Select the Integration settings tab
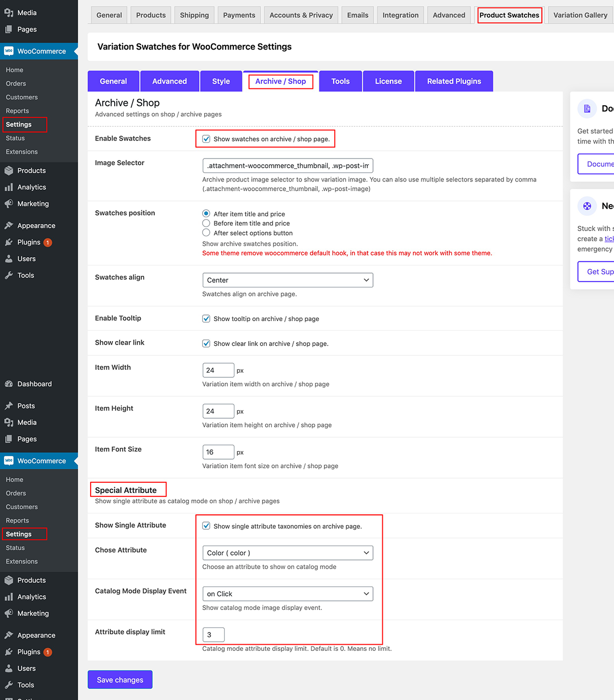This screenshot has width=614, height=700. click(x=401, y=15)
